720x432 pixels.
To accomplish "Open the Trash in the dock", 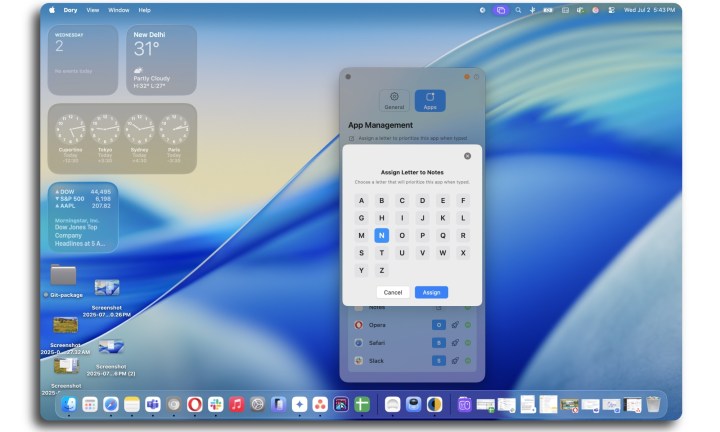I will tap(653, 404).
